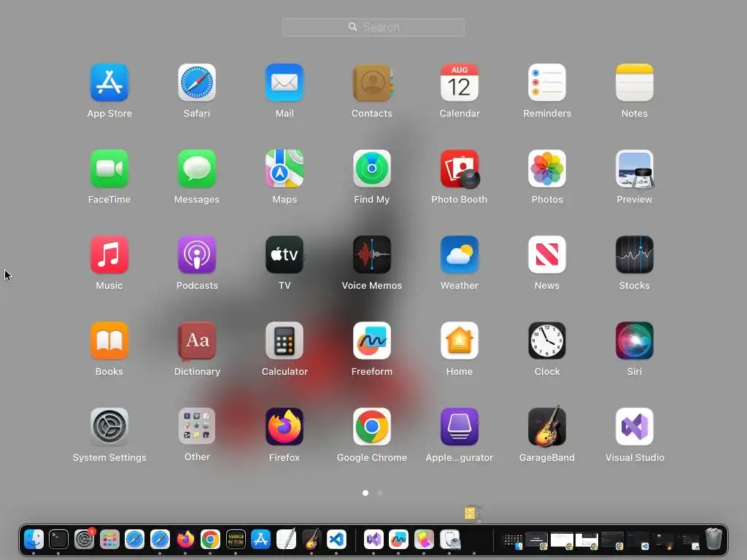Screen dimensions: 747x560
Task: Open the News app
Action: 547,254
